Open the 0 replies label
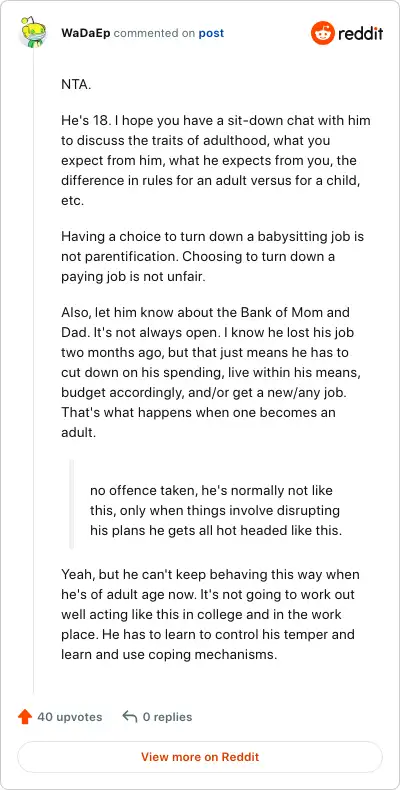Image resolution: width=400 pixels, height=790 pixels. pyautogui.click(x=167, y=717)
